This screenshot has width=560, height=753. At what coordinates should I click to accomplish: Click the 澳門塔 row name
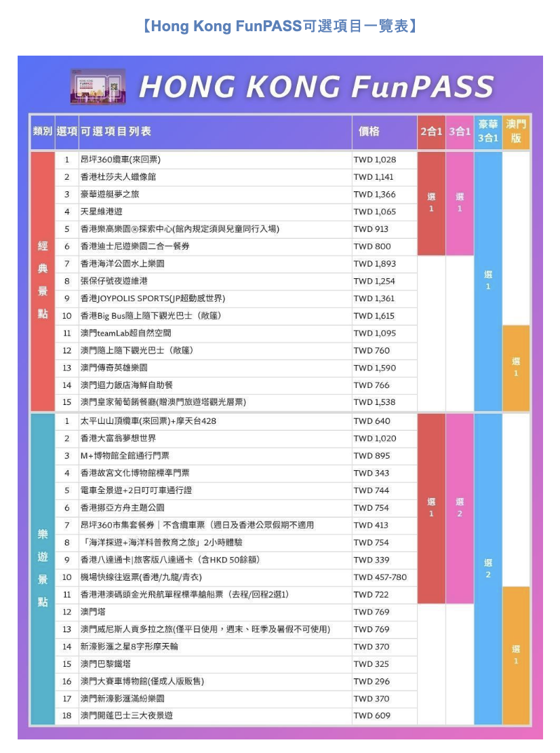pos(93,612)
